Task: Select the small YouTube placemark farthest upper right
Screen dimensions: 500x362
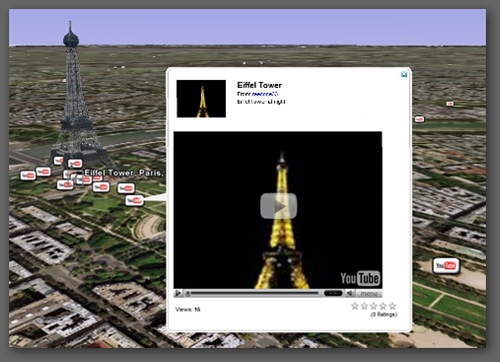Action: tap(450, 104)
